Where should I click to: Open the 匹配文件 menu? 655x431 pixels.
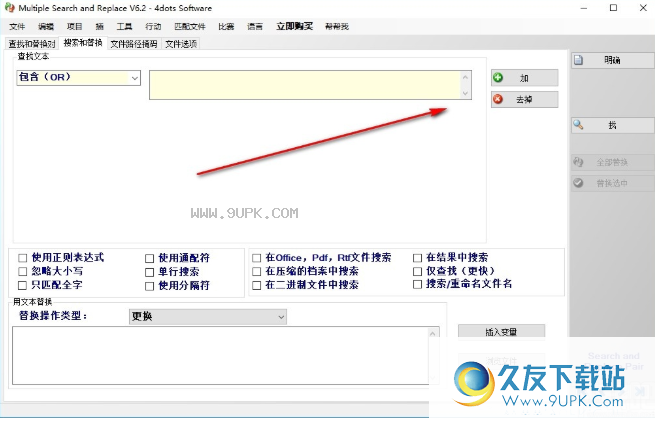pos(190,27)
